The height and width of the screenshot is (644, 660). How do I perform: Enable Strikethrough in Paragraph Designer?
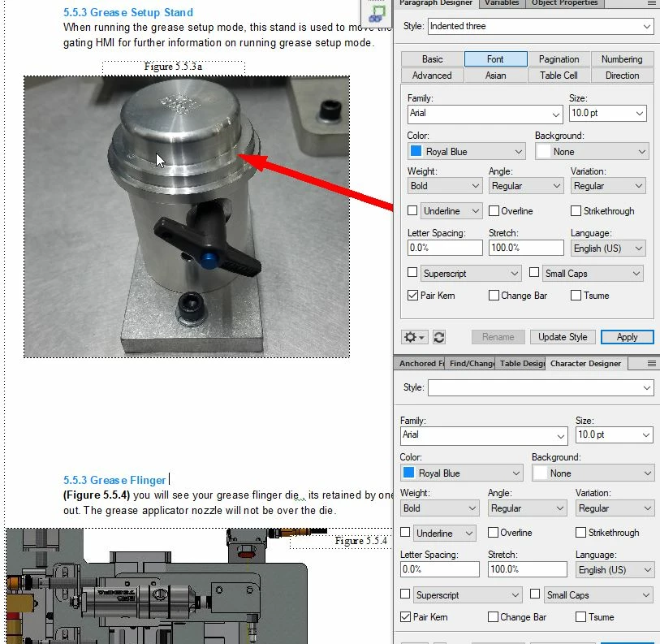(576, 210)
